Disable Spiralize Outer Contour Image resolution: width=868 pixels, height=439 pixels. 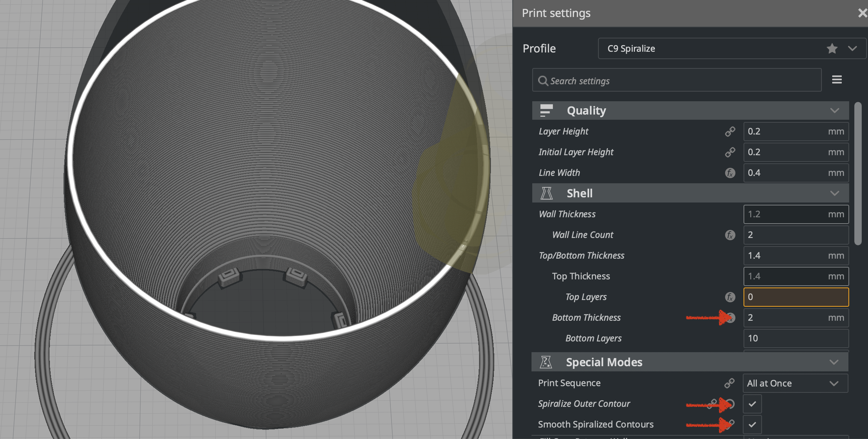[752, 404]
